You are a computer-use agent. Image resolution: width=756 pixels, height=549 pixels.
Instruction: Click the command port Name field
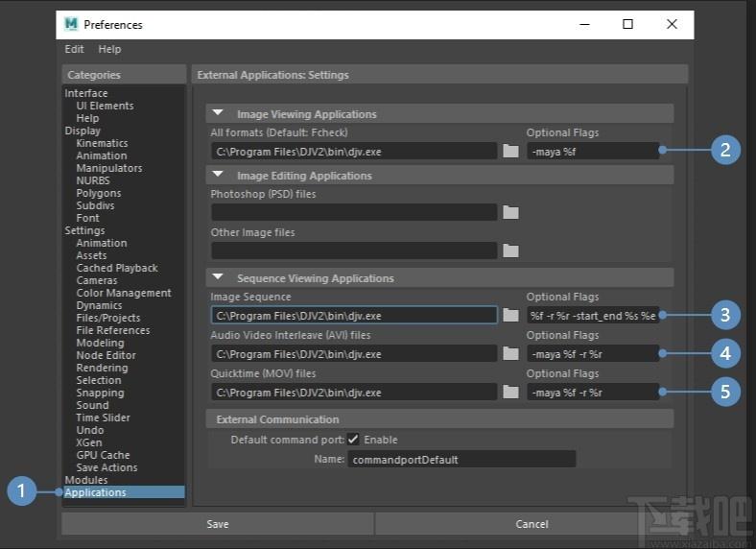point(461,460)
